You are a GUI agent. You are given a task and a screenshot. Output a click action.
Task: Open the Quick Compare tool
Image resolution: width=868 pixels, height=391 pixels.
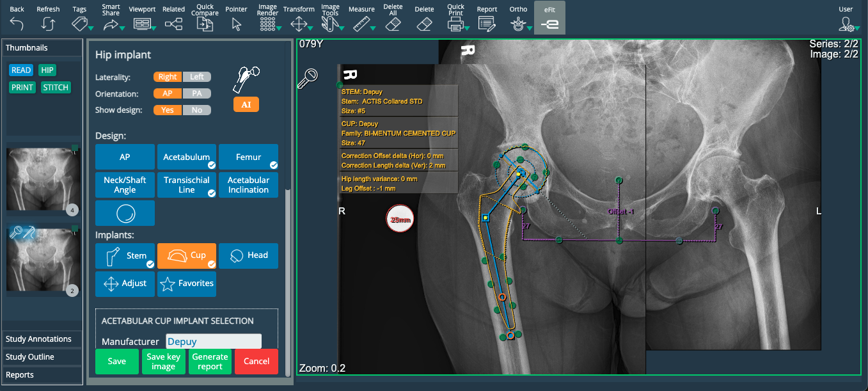(x=205, y=24)
